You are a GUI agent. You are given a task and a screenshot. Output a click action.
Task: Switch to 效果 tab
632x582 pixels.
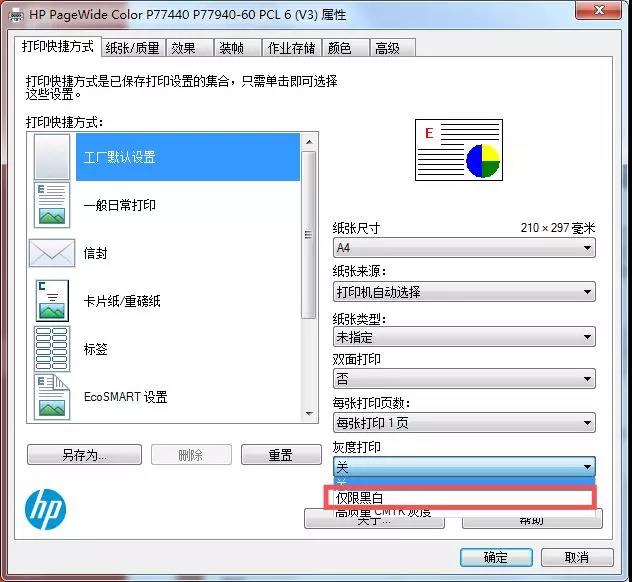click(x=189, y=48)
